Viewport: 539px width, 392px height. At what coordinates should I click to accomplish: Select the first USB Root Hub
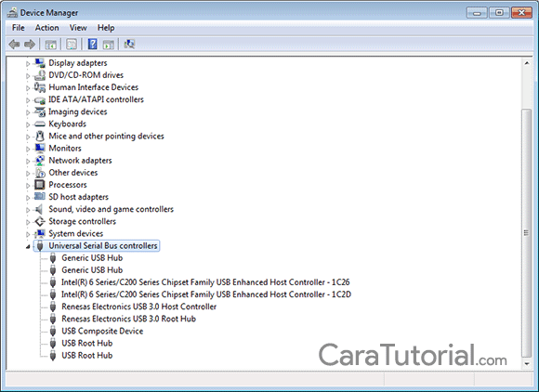coord(87,343)
